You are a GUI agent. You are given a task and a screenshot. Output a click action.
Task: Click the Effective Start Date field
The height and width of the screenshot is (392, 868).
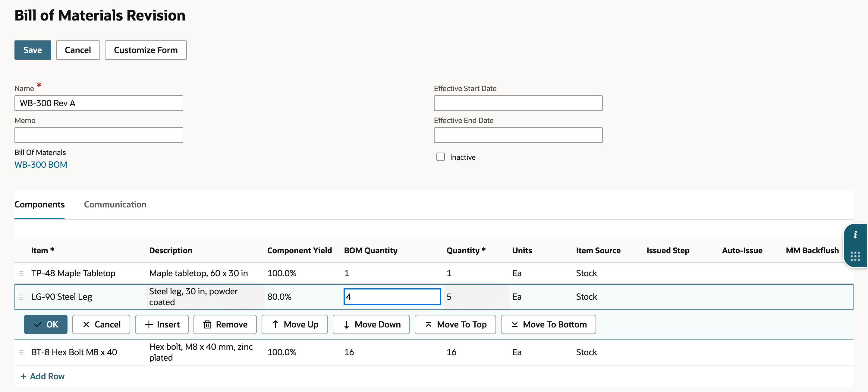pyautogui.click(x=518, y=103)
